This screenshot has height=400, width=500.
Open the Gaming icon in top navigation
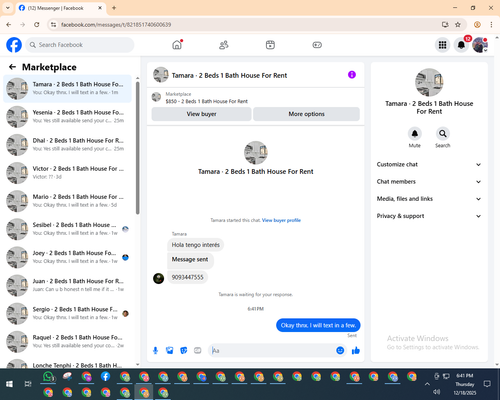pos(317,45)
